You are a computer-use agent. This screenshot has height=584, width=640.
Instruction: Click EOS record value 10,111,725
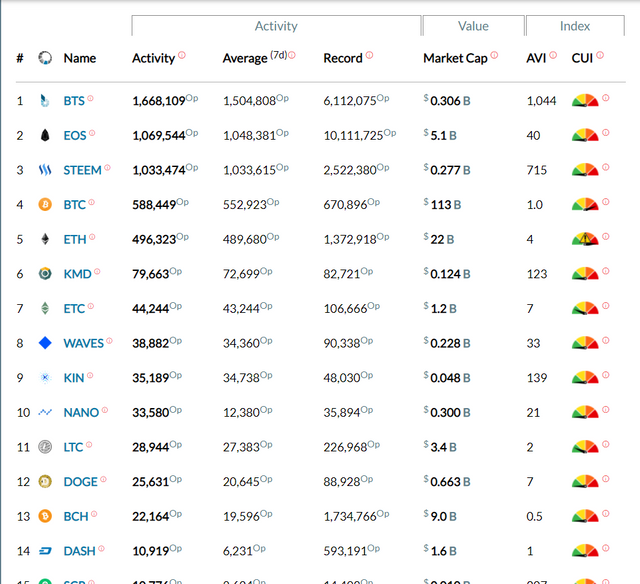353,135
